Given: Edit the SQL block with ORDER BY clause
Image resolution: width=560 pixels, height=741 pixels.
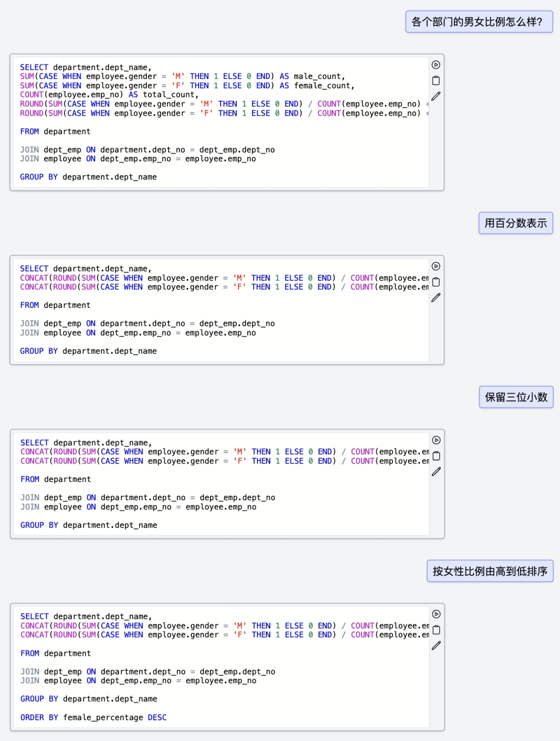Looking at the screenshot, I should pyautogui.click(x=437, y=645).
